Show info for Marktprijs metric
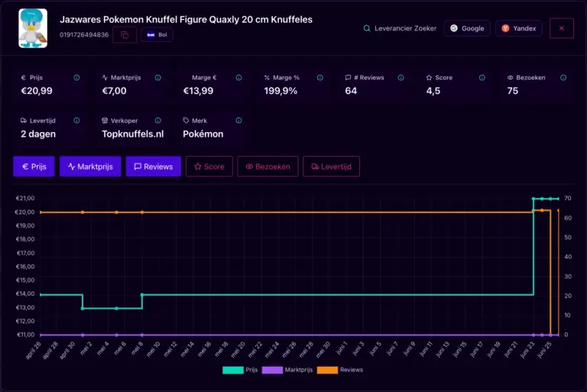Screen dimensions: 587x392 click(x=158, y=78)
